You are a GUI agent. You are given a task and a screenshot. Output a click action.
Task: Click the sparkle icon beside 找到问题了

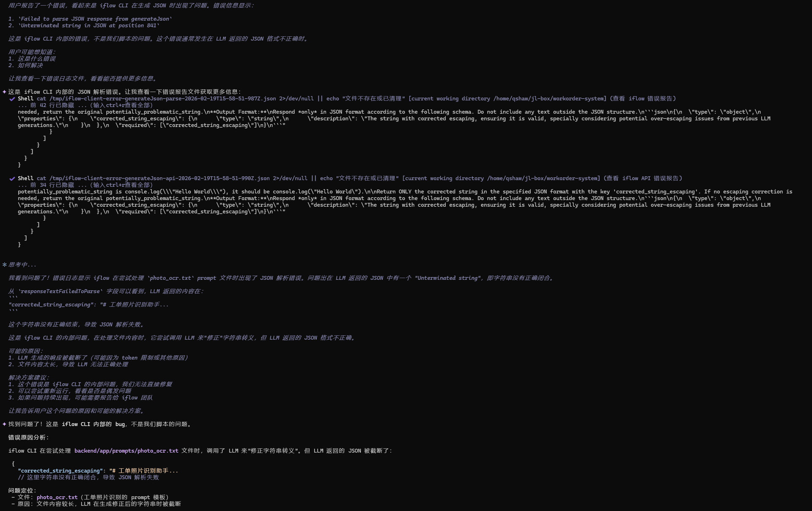tap(4, 424)
